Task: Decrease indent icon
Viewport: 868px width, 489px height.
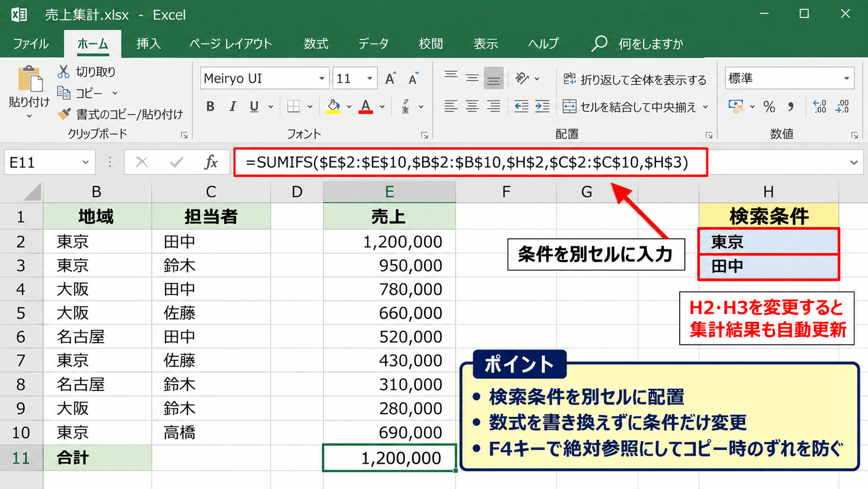Action: tap(521, 107)
